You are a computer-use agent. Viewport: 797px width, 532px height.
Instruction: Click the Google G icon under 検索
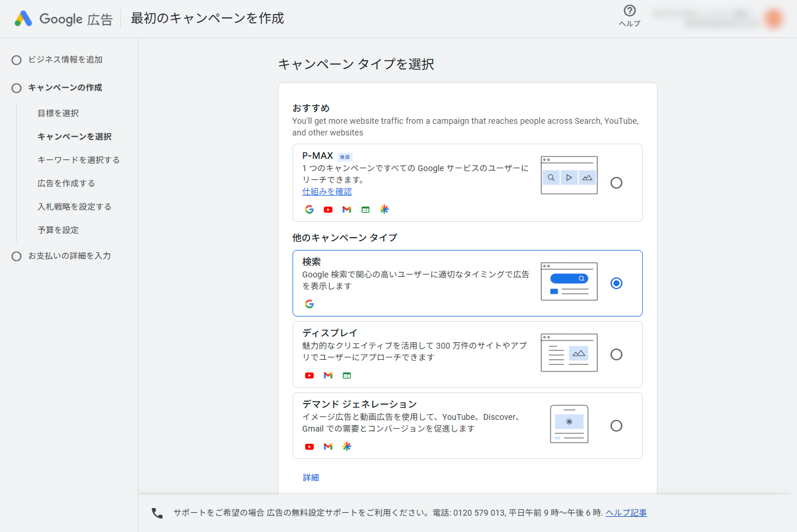click(309, 304)
